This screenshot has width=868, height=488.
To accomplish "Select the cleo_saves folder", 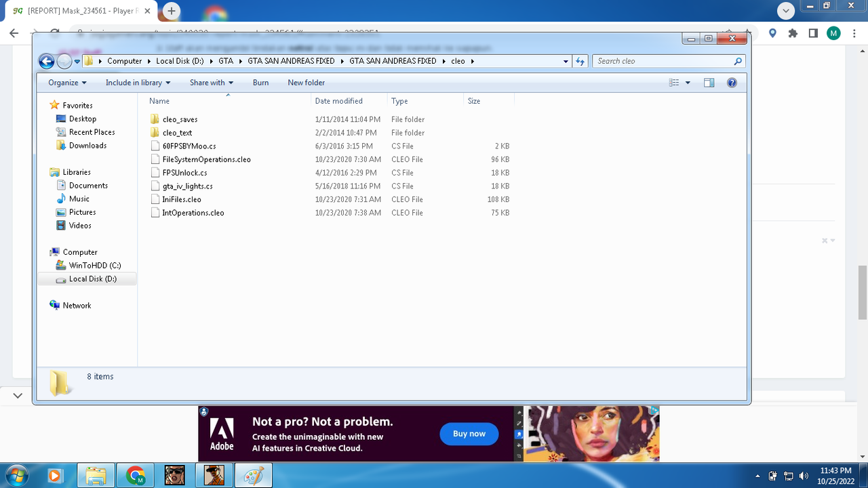I will [x=180, y=119].
